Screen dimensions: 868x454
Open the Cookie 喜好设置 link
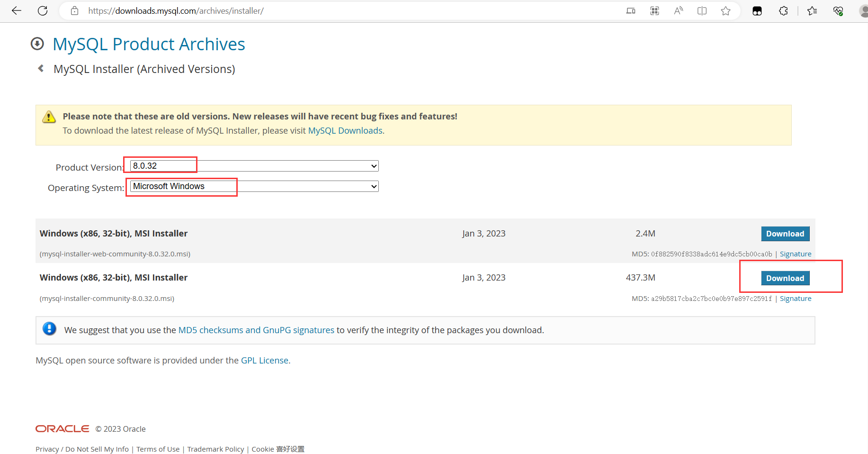click(x=278, y=449)
